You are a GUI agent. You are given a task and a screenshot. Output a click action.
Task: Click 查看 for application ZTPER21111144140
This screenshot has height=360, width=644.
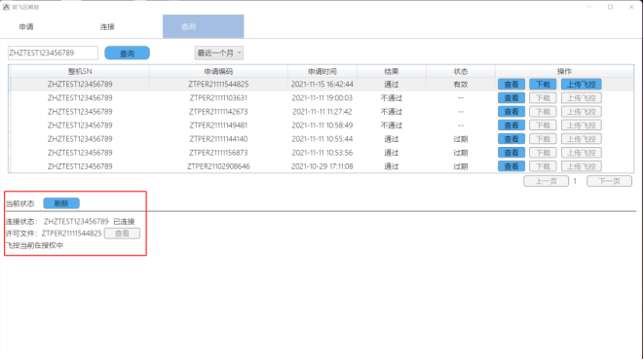tap(511, 139)
